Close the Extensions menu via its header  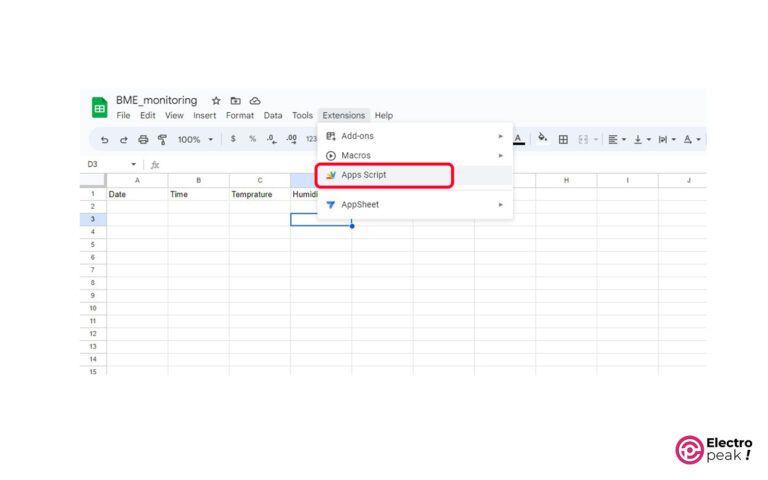344,116
